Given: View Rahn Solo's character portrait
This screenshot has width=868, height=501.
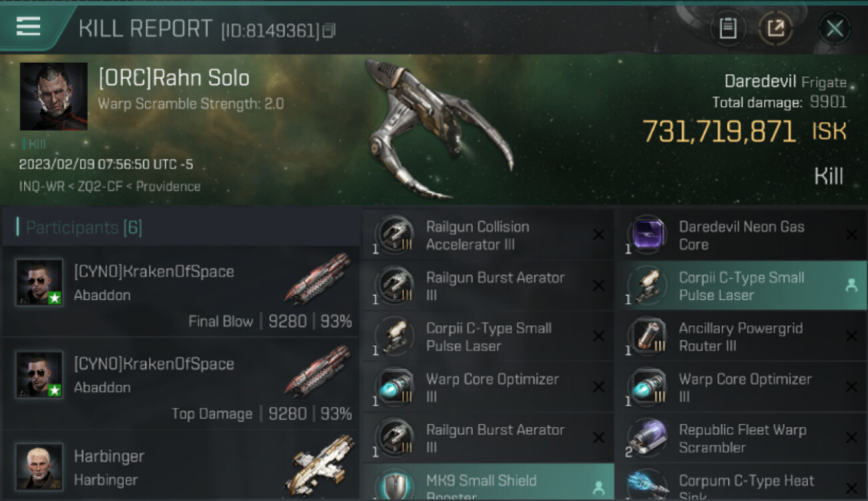Looking at the screenshot, I should (x=53, y=96).
